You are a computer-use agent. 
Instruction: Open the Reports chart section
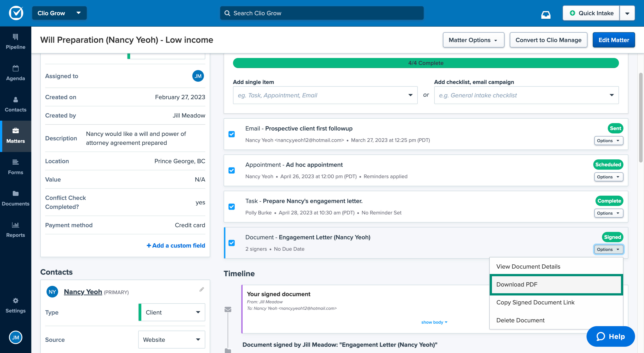coord(15,230)
